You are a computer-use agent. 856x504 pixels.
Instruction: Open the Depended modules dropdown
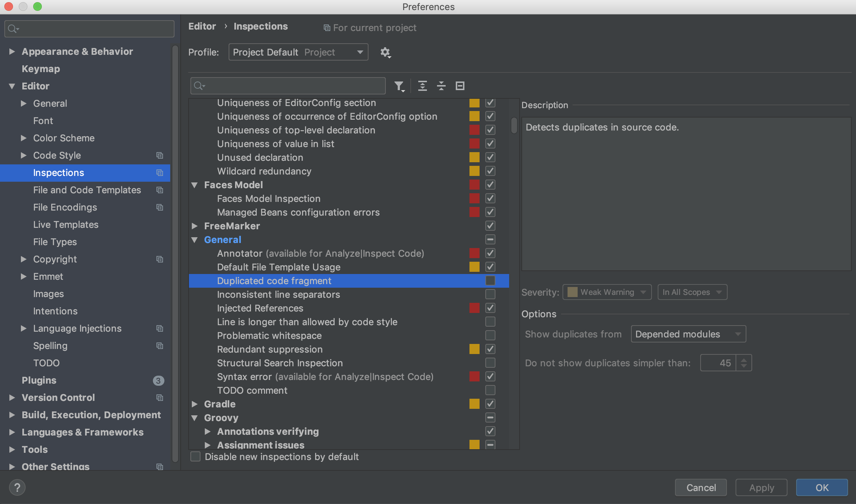[x=688, y=334]
